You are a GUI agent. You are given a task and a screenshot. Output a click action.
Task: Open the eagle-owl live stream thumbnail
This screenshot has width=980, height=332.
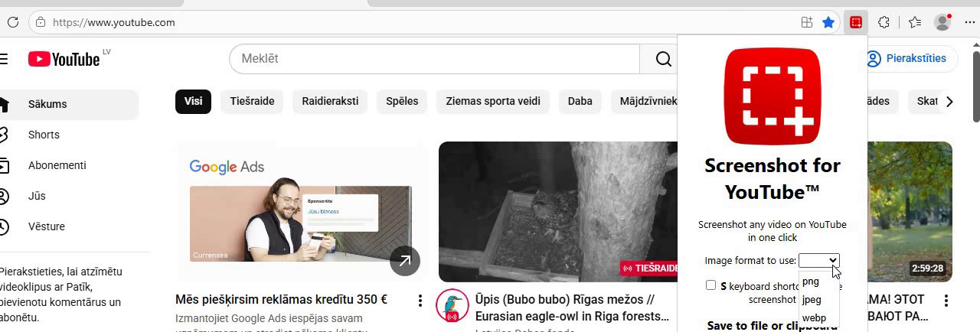tap(557, 212)
